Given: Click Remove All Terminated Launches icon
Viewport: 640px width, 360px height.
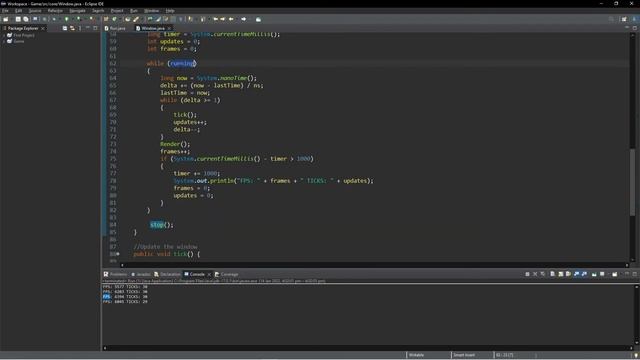Looking at the screenshot, I should pos(543,274).
